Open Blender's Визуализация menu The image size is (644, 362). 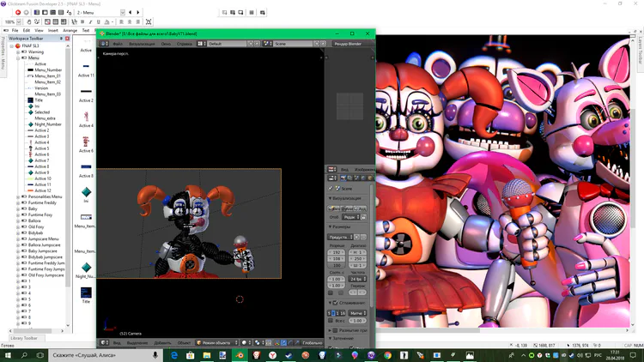click(142, 44)
